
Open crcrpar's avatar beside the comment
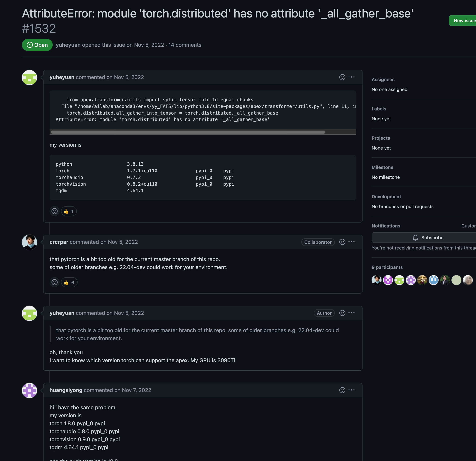29,242
